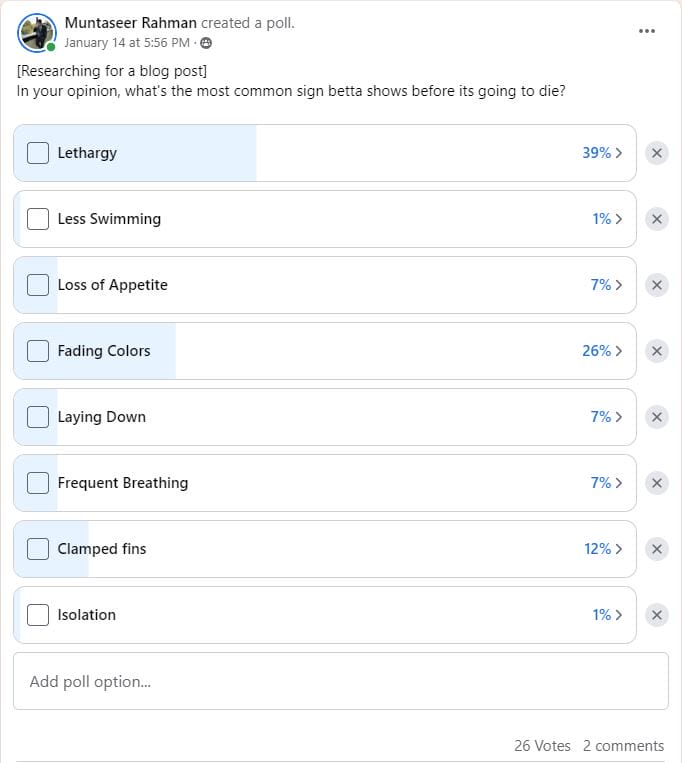Delete the Laying Down option
682x763 pixels.
click(656, 417)
